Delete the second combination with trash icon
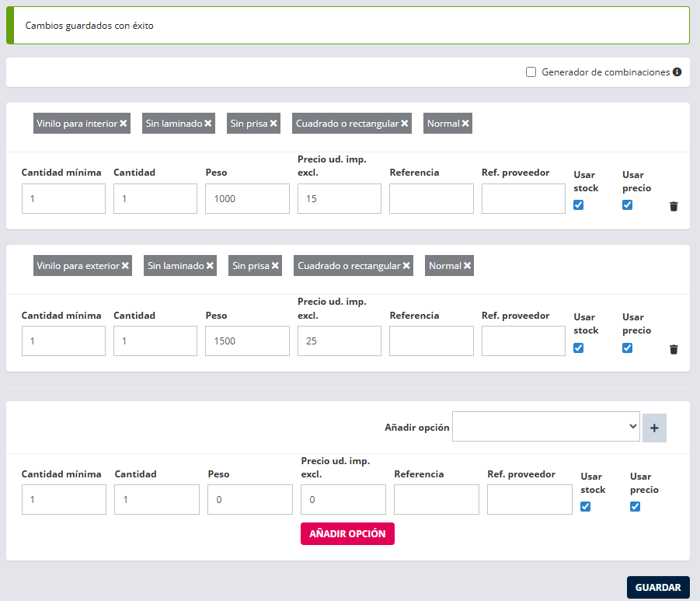 click(674, 349)
